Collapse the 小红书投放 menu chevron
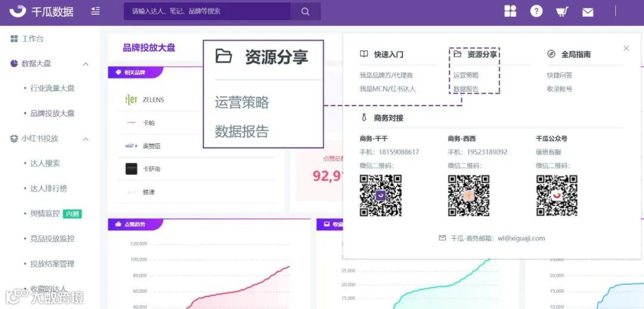This screenshot has height=309, width=644. coord(86,140)
